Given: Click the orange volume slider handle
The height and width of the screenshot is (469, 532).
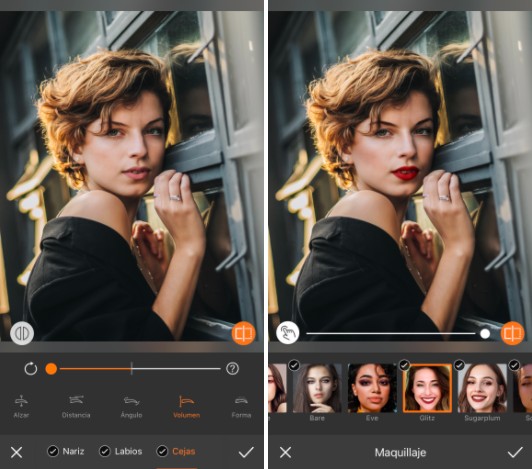Looking at the screenshot, I should coord(51,369).
